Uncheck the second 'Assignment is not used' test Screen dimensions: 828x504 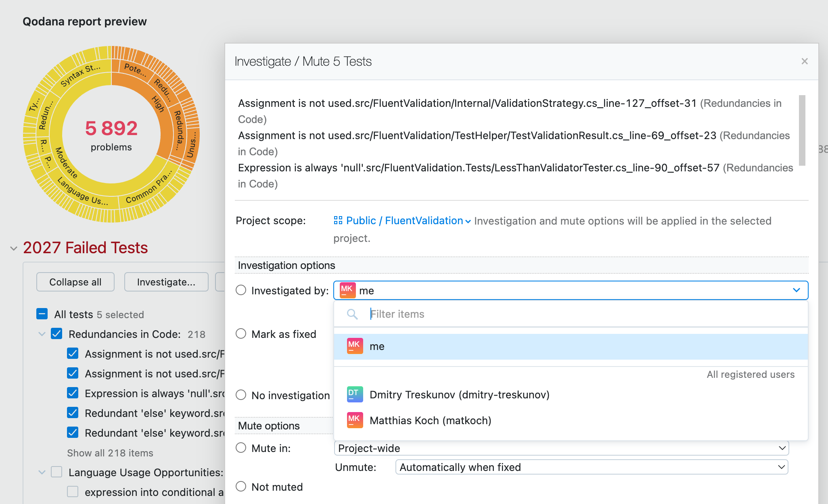coord(73,373)
